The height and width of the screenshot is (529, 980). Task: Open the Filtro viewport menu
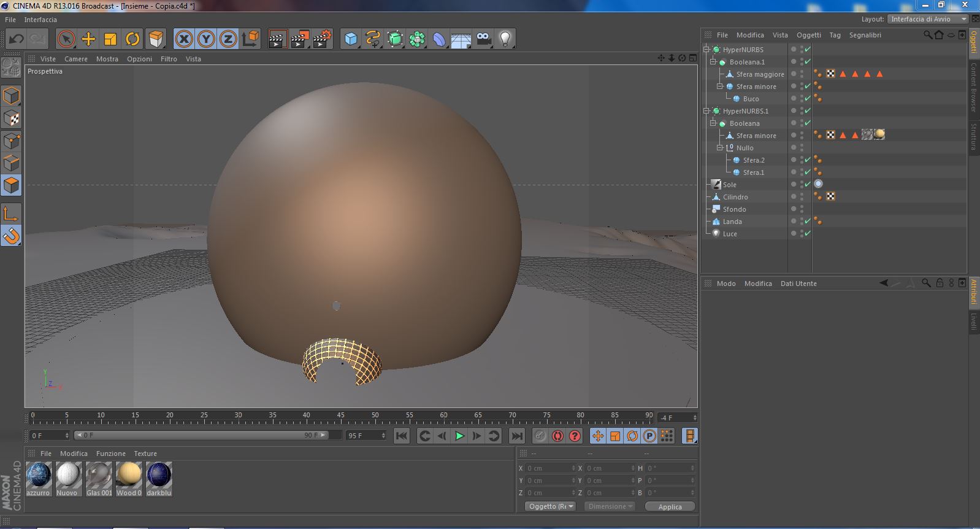tap(169, 59)
